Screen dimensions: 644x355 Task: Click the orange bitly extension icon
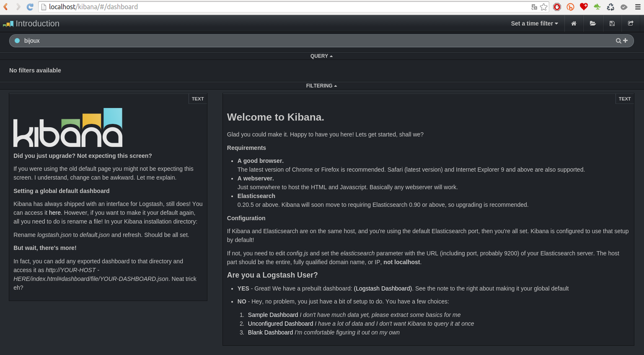[x=570, y=7]
